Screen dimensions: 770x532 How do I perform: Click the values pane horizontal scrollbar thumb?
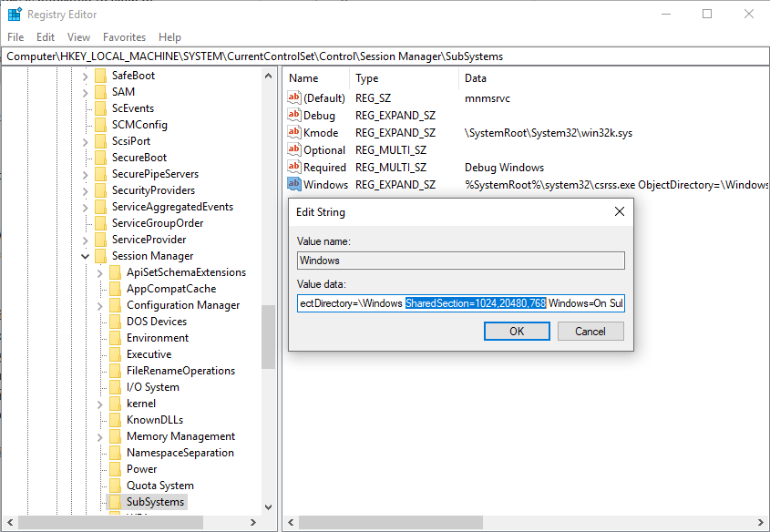[x=390, y=522]
